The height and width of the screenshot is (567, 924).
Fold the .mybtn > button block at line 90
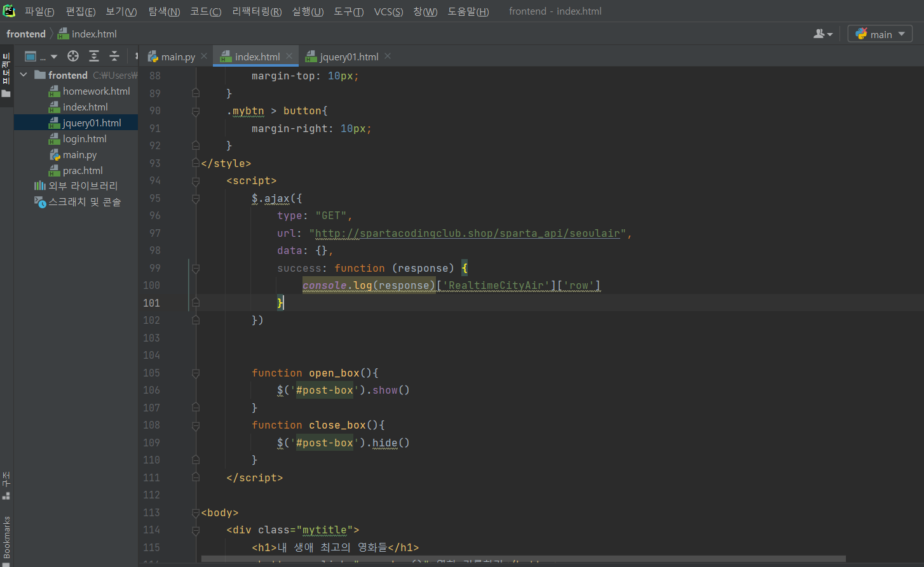tap(196, 110)
